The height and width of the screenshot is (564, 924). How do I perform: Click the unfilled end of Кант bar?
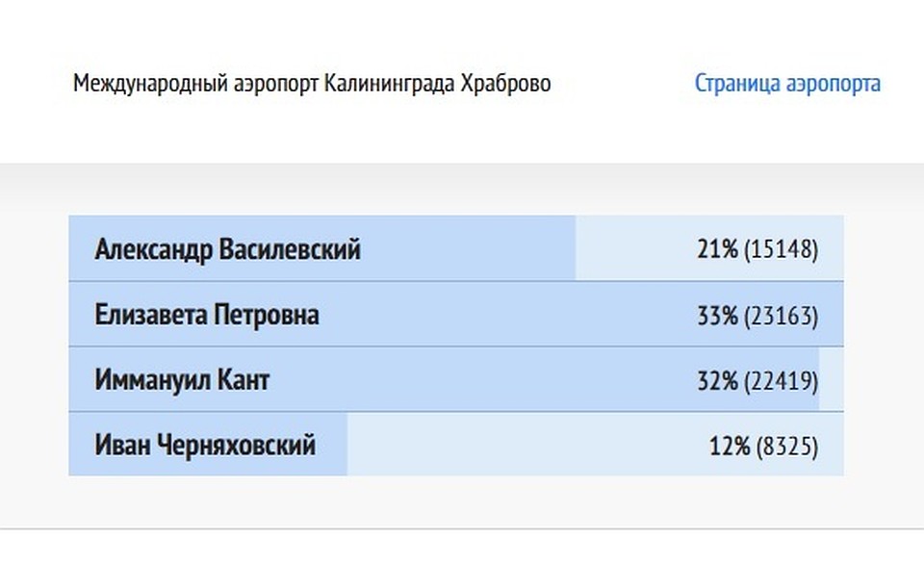click(832, 379)
